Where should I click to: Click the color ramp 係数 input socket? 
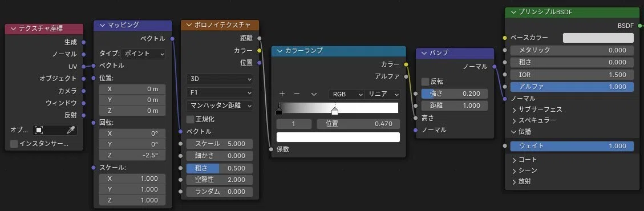coord(271,149)
